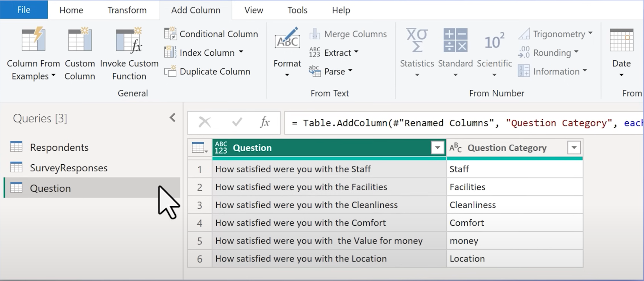Switch to the Tools tab

click(x=298, y=10)
